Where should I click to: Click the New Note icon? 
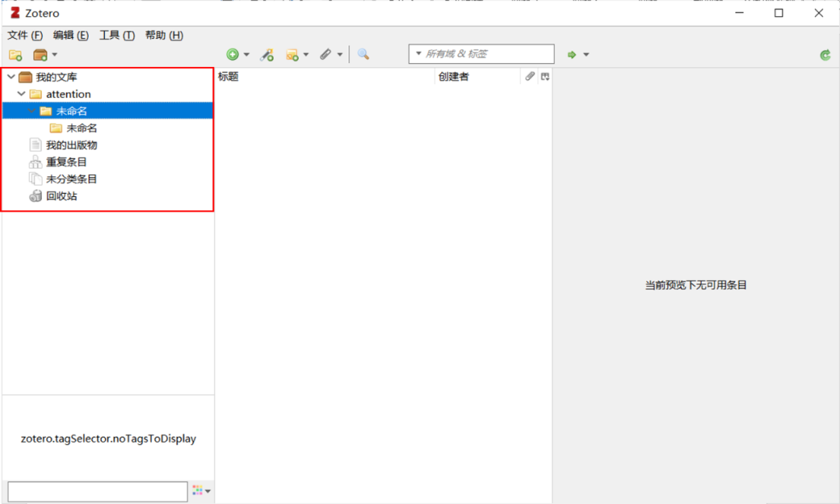click(292, 54)
